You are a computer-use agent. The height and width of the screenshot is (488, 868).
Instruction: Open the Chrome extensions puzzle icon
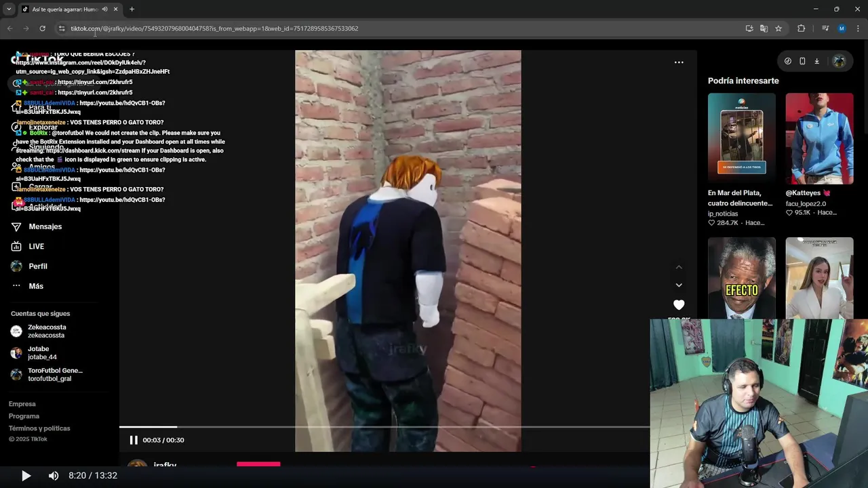point(801,28)
